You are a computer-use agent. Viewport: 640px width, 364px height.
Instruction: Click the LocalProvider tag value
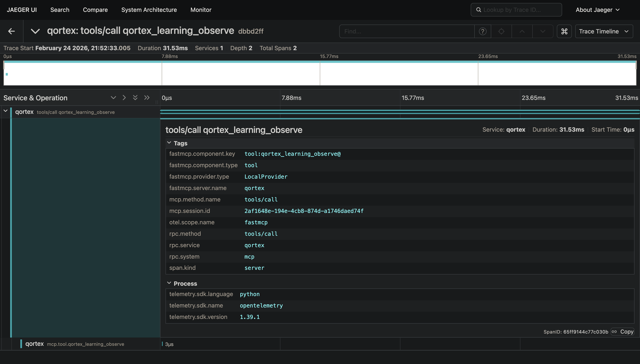click(266, 177)
